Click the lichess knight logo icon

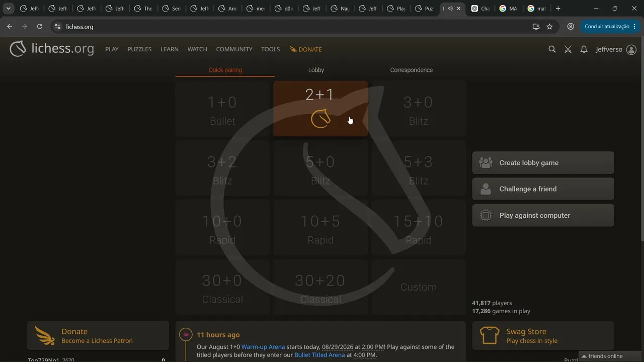pyautogui.click(x=18, y=49)
